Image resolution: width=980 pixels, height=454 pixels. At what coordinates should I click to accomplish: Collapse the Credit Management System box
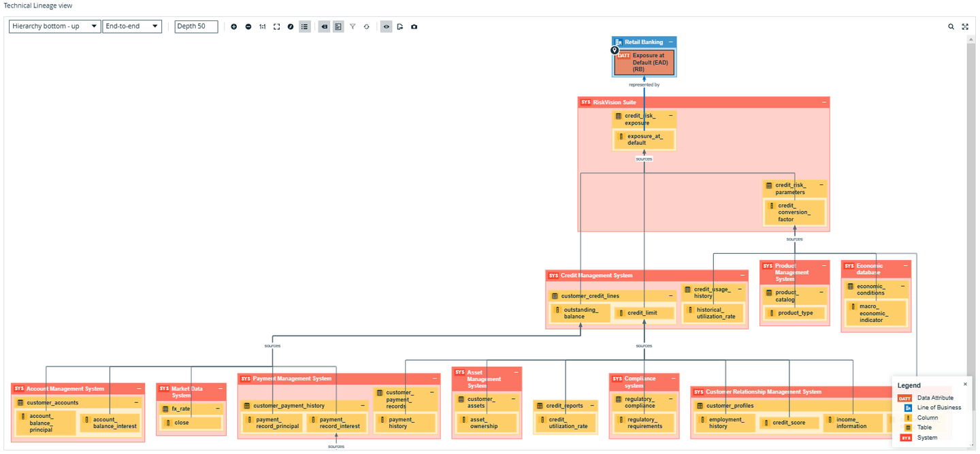(x=742, y=276)
